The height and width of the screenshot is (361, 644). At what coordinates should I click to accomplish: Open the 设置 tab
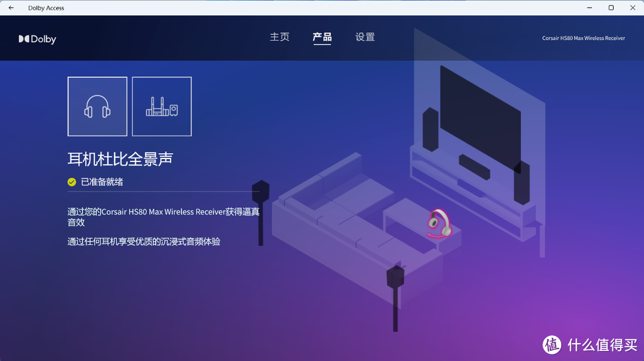click(x=365, y=37)
